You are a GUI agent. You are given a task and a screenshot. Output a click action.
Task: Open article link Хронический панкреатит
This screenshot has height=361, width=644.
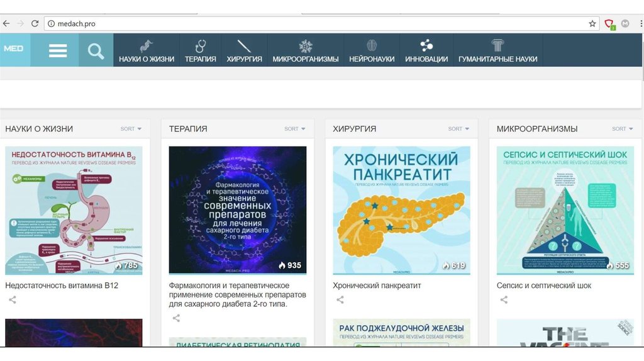click(377, 286)
